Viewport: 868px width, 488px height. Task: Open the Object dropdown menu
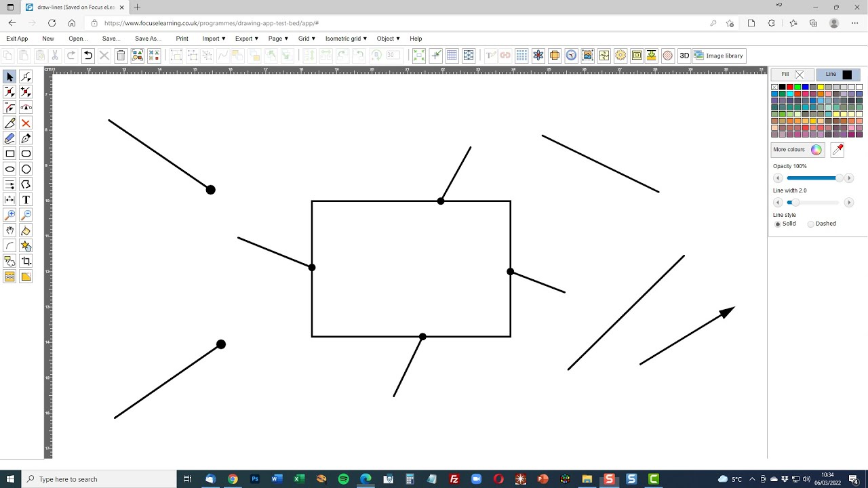tap(388, 39)
